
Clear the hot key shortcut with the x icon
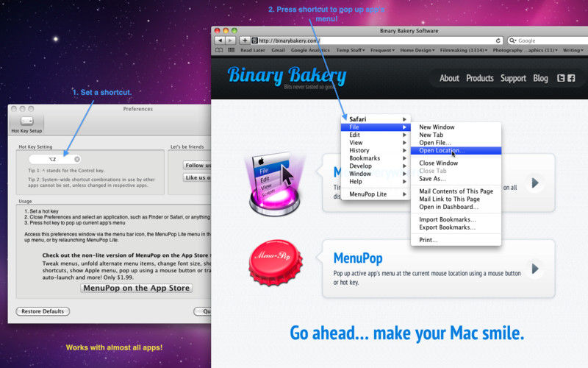pyautogui.click(x=77, y=159)
